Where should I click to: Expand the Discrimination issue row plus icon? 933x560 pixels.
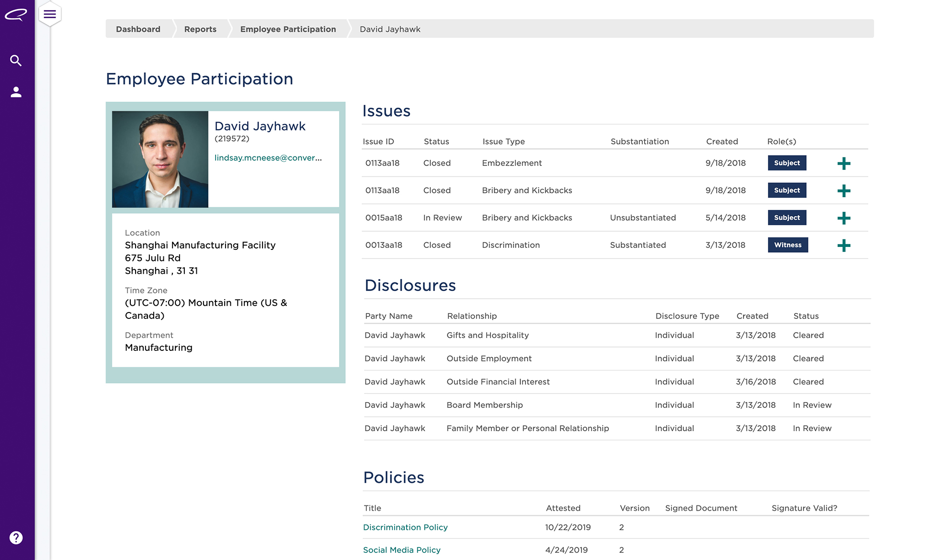pyautogui.click(x=843, y=246)
